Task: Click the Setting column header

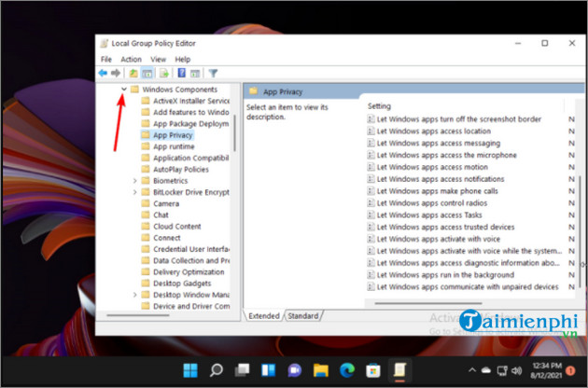Action: point(380,106)
